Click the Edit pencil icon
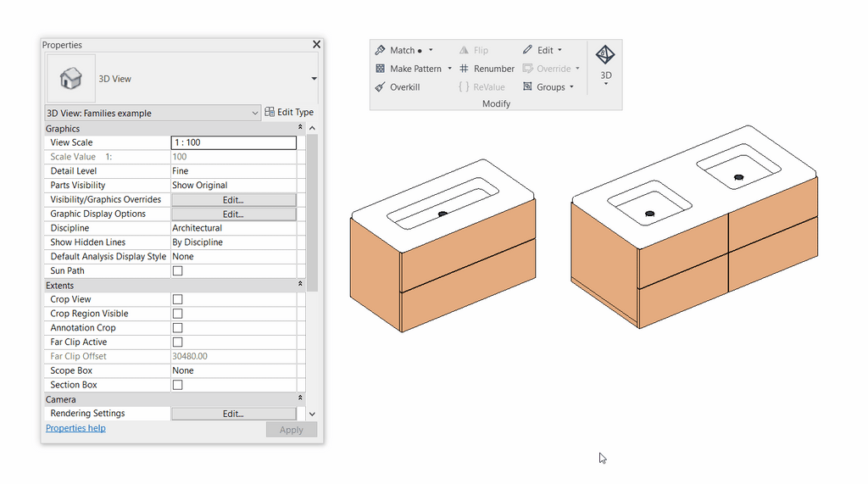 (x=527, y=50)
